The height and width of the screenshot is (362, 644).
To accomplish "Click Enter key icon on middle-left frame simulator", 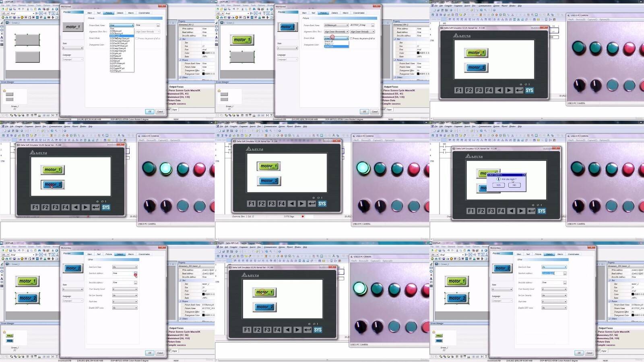I will coord(95,207).
